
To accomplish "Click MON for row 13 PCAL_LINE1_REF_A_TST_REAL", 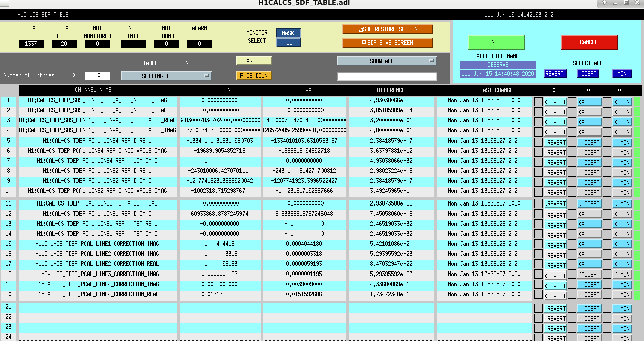I will [x=622, y=224].
